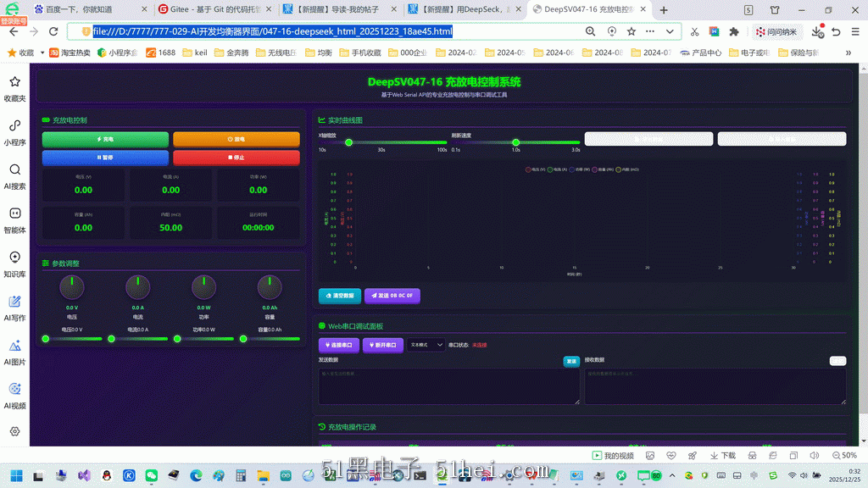Viewport: 868px width, 488px height.
Task: Click the green 充电 charge button
Action: [x=105, y=140]
